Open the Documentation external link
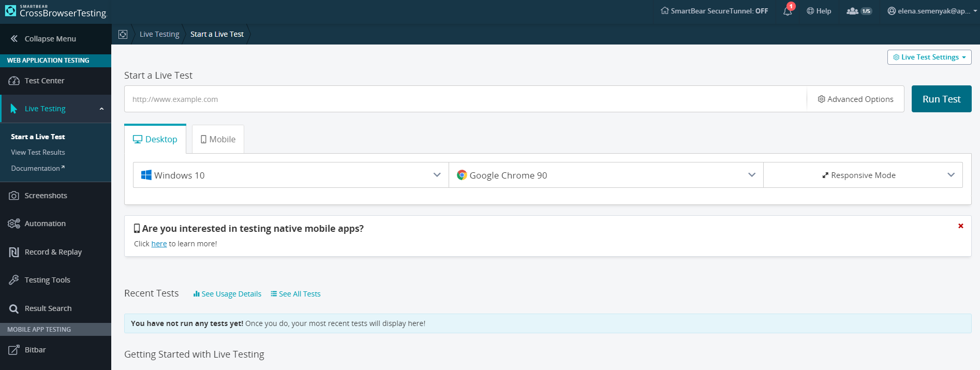The image size is (980, 370). (x=38, y=168)
